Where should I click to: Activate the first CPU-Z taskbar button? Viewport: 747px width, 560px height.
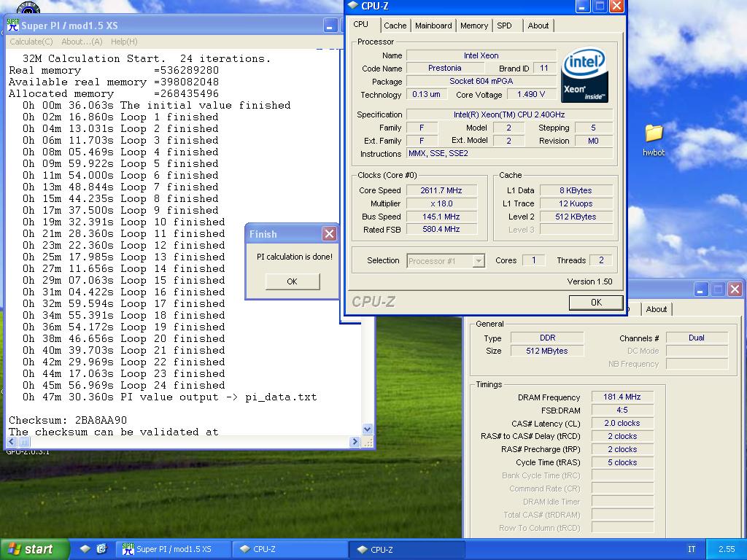tap(290, 549)
